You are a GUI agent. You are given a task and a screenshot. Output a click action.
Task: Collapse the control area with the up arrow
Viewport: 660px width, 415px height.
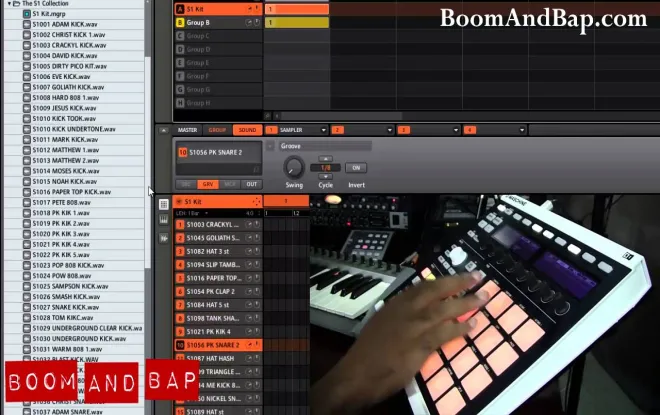pyautogui.click(x=164, y=130)
